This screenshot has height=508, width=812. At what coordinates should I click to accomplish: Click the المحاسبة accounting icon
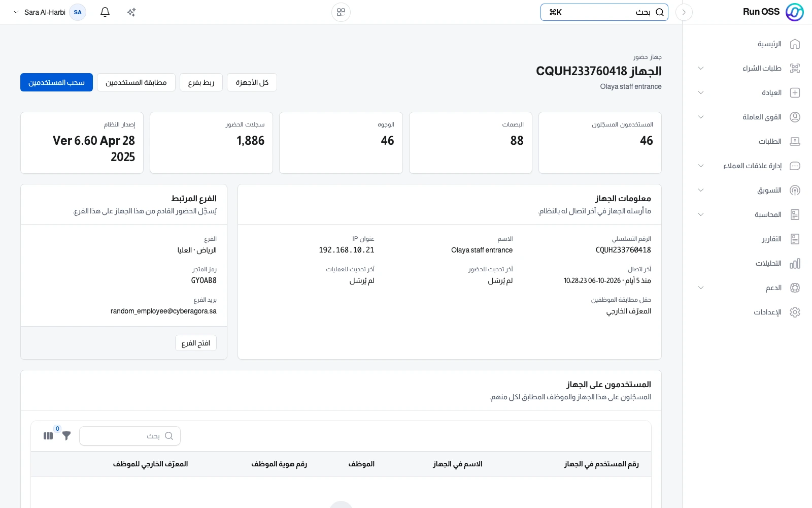click(x=795, y=215)
